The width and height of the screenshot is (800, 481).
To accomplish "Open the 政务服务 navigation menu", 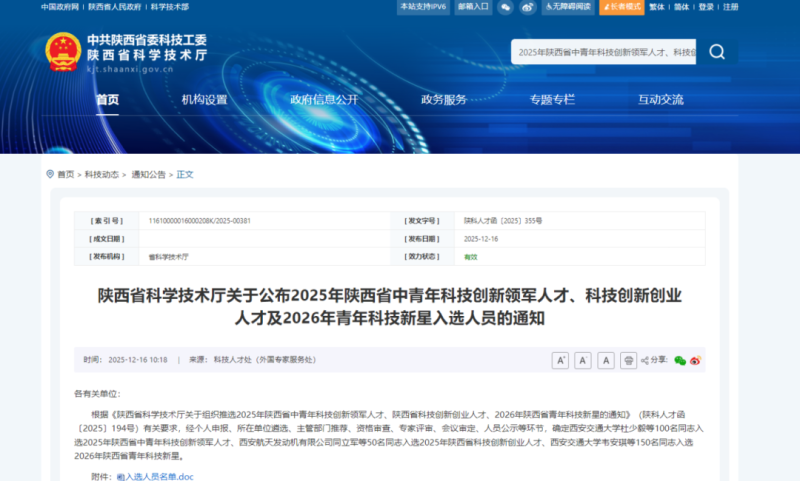I will [x=443, y=100].
